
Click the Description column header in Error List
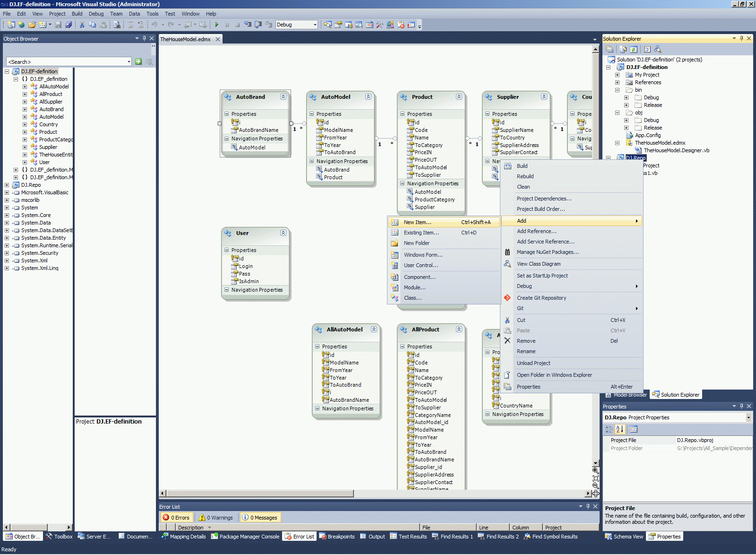coord(298,528)
